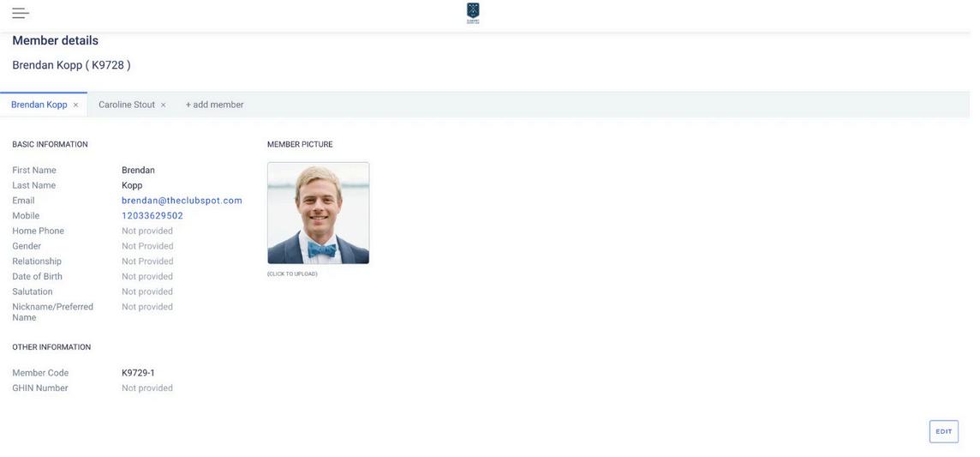
Task: Select the Brendan Kopp tab
Action: click(39, 105)
